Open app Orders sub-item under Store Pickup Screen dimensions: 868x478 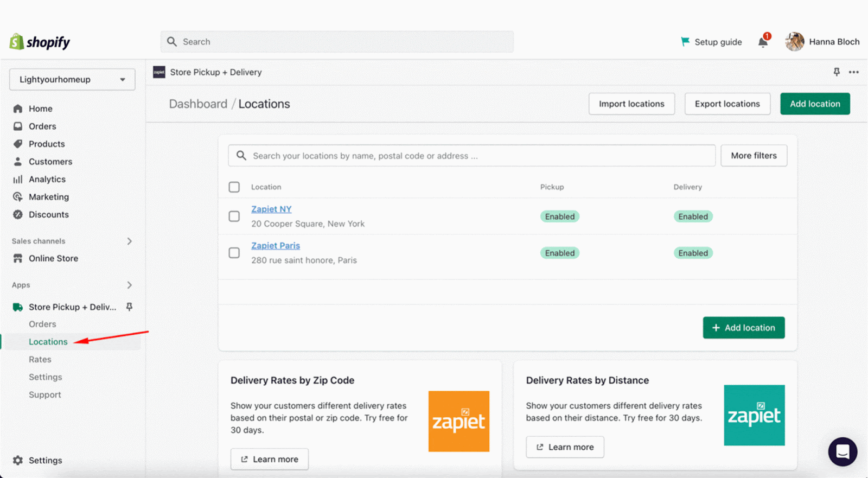(42, 324)
